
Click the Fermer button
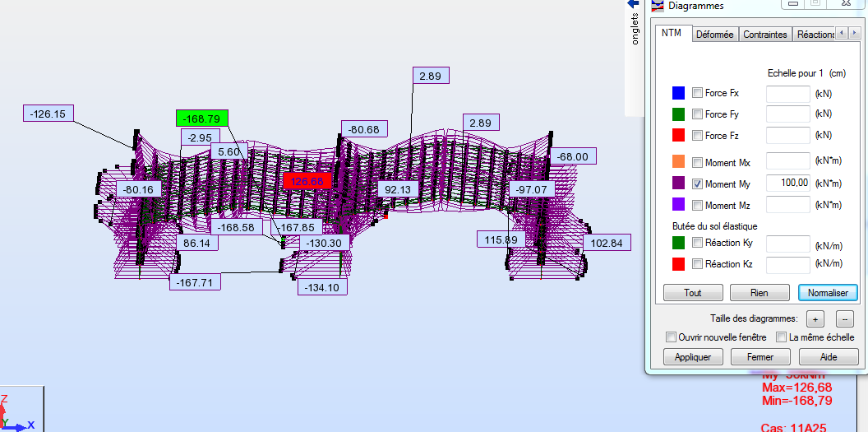(760, 356)
